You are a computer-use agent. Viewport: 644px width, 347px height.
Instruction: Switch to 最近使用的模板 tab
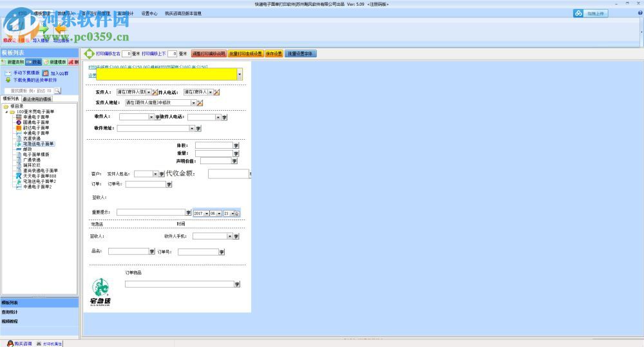37,99
